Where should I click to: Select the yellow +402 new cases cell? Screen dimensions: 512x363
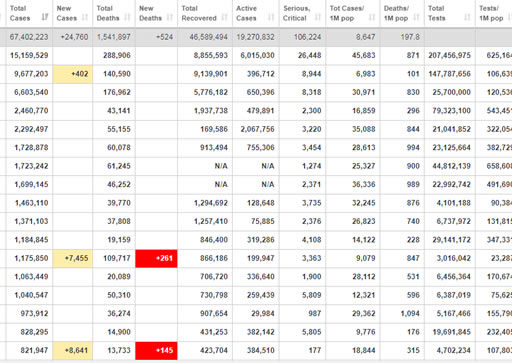point(73,74)
